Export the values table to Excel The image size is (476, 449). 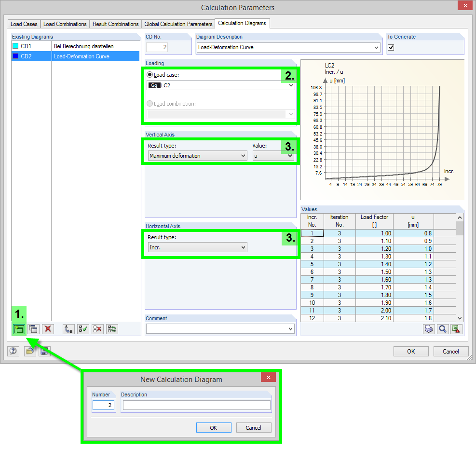tap(456, 329)
